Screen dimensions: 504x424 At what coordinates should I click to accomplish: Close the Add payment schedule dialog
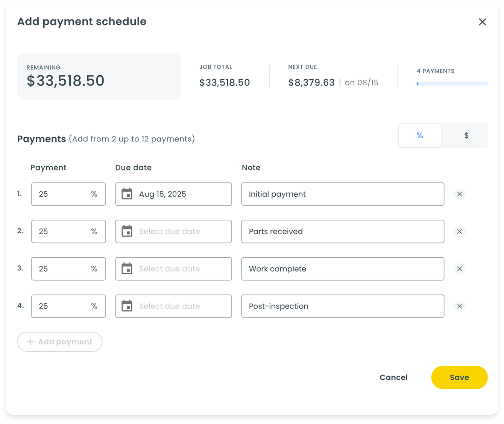(482, 22)
